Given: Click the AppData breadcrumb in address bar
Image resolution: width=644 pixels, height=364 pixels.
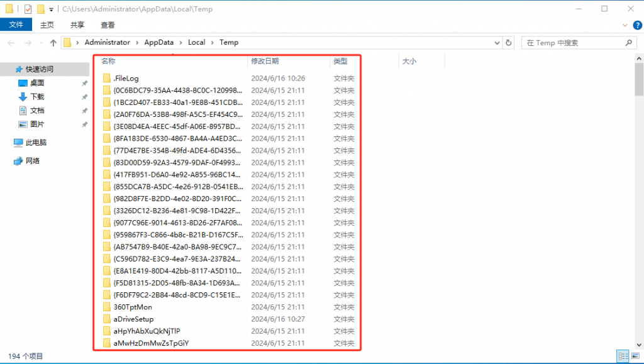Looking at the screenshot, I should pos(158,43).
